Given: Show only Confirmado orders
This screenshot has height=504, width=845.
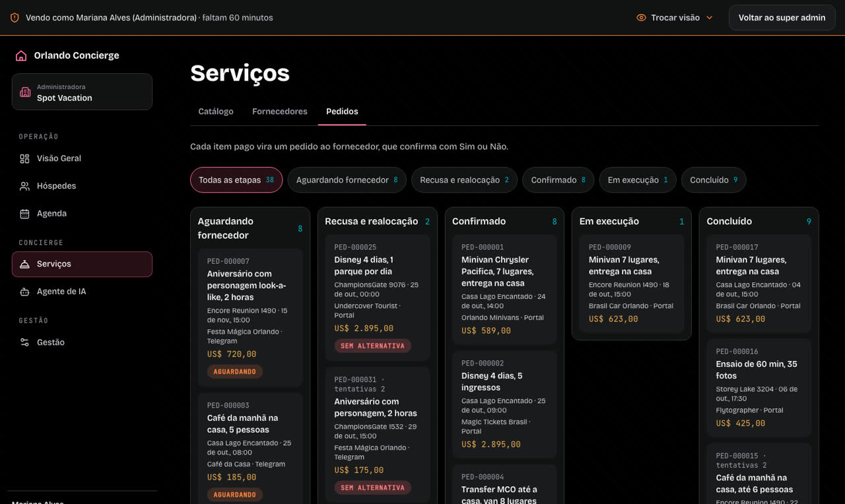Looking at the screenshot, I should coord(558,180).
